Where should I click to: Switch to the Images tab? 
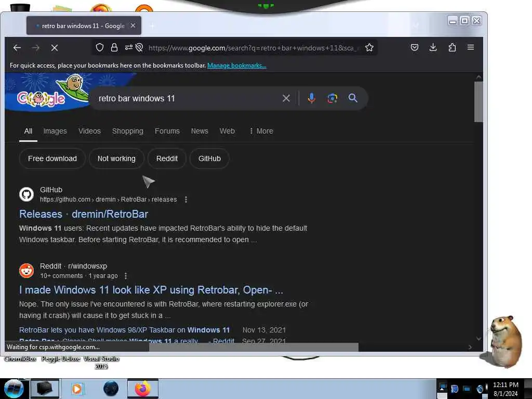[55, 131]
